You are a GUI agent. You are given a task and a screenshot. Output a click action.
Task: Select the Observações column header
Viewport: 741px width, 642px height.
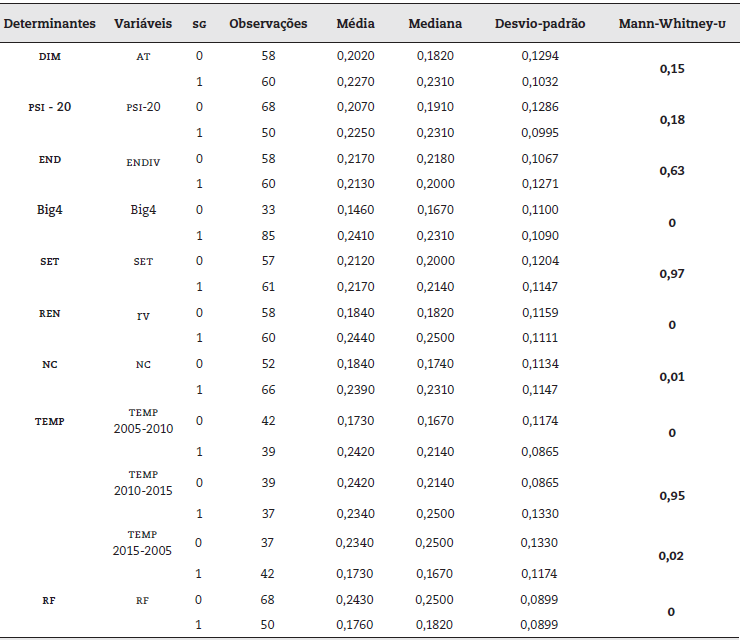coord(268,22)
